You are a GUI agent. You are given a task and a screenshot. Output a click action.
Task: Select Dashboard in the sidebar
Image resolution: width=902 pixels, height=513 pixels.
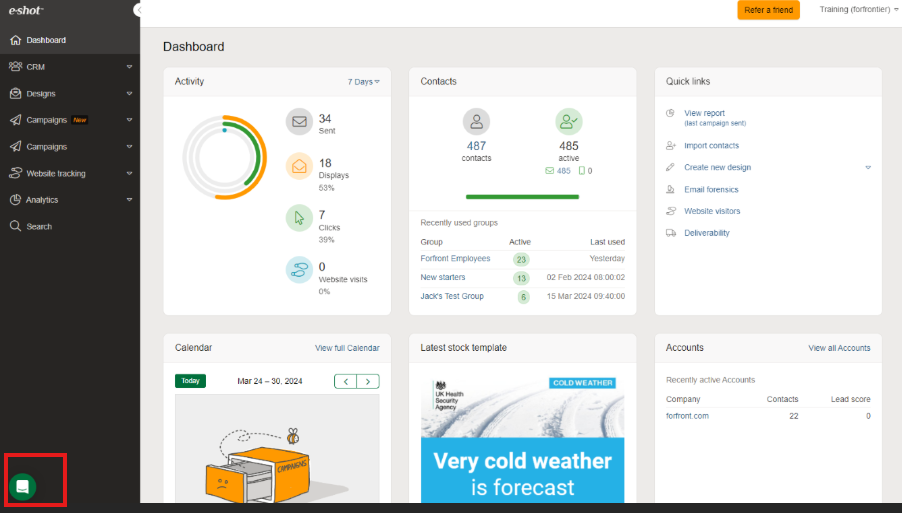(46, 40)
